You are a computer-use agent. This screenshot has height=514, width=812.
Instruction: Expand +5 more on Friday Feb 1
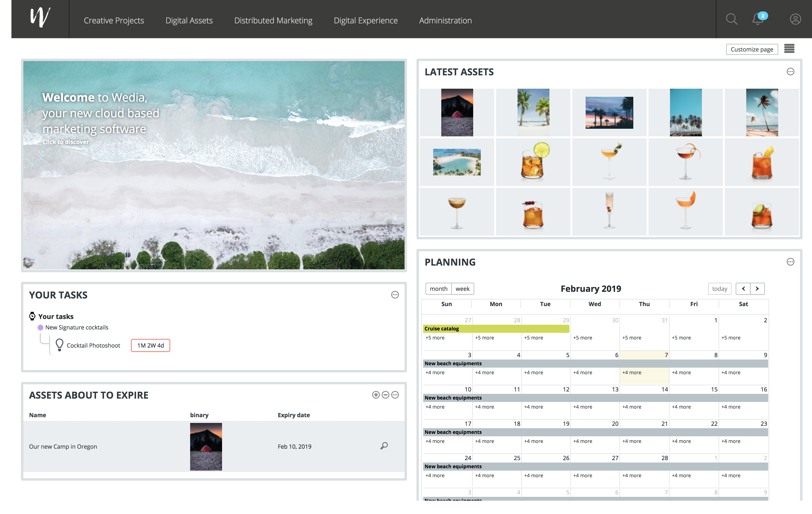click(681, 338)
